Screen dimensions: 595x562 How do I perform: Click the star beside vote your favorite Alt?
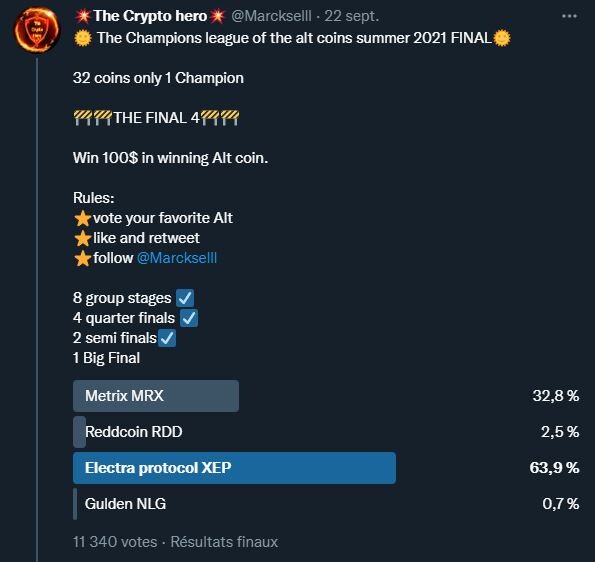click(82, 218)
